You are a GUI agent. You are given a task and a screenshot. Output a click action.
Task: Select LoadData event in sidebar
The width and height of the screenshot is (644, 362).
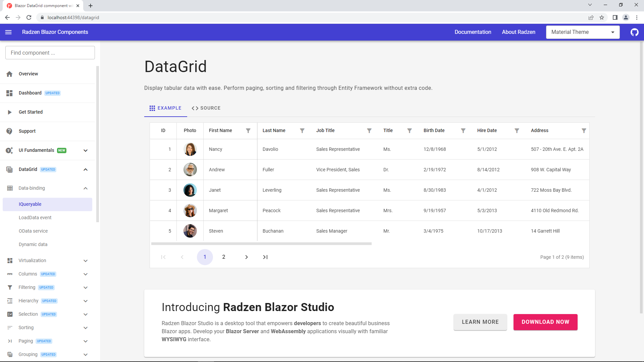(x=35, y=218)
